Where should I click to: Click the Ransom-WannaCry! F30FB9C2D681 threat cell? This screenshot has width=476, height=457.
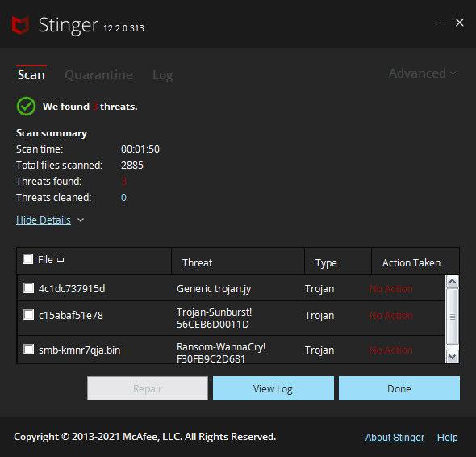(x=221, y=353)
